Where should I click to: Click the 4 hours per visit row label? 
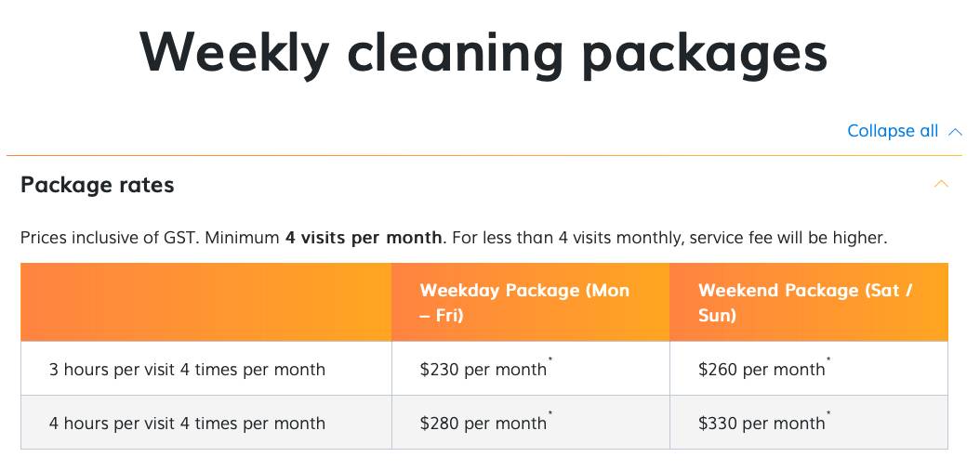187,424
